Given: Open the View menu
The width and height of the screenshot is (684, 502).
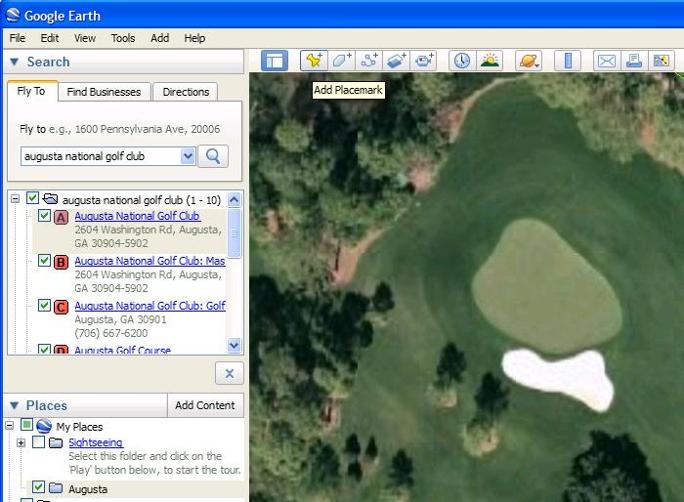Looking at the screenshot, I should click(x=85, y=38).
